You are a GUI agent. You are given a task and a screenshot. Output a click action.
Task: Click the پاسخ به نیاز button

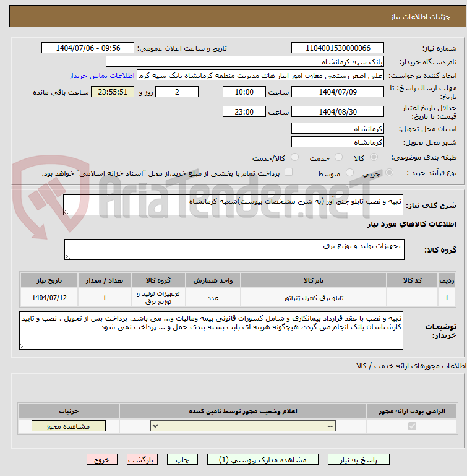pos(358,460)
